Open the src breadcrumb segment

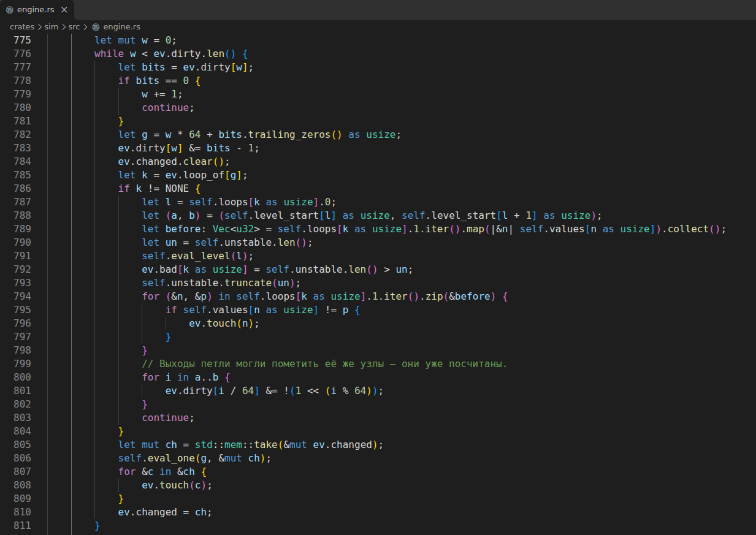[74, 27]
